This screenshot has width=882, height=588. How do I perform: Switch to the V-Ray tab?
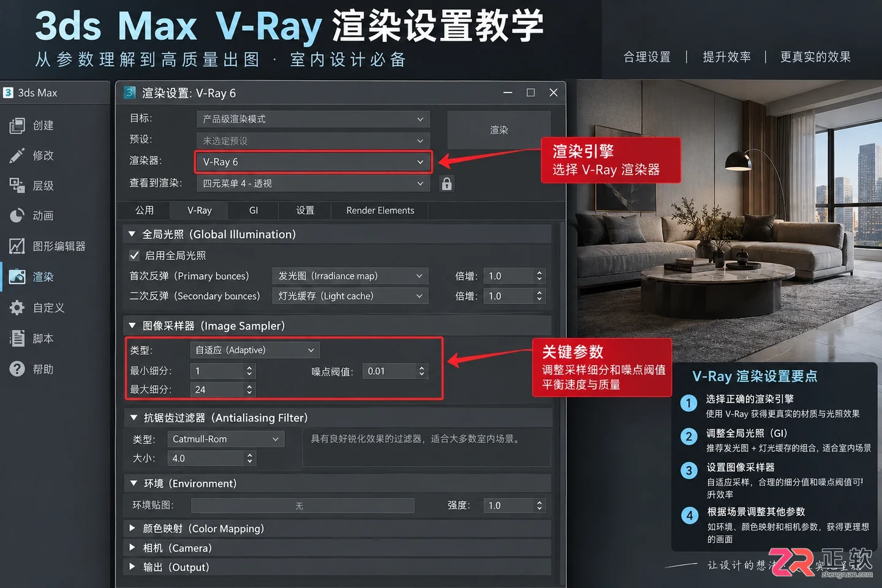click(200, 210)
